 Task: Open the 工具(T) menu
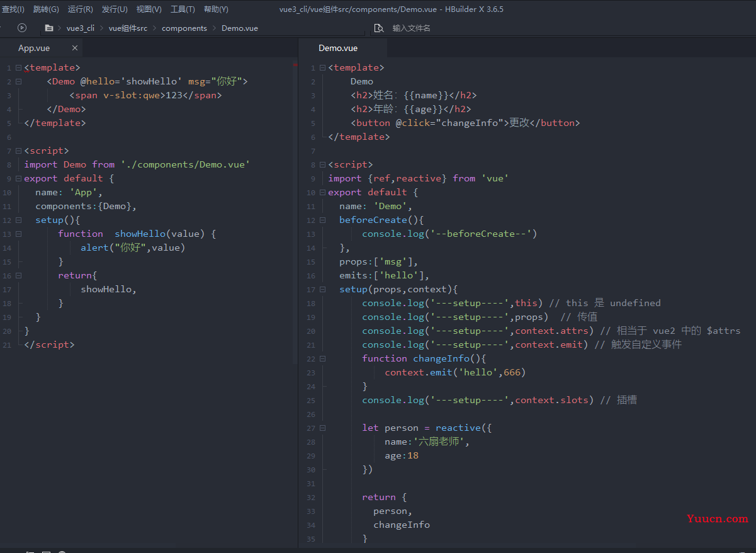tap(183, 9)
